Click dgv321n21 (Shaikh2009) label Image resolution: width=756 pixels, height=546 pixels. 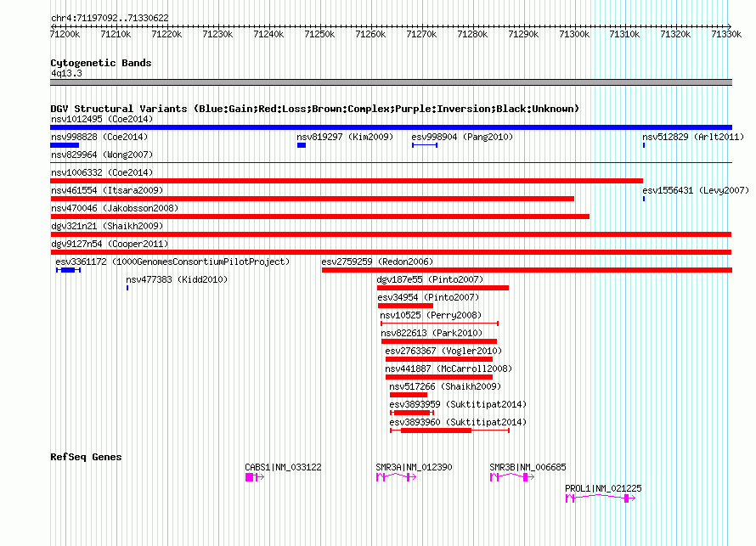click(107, 226)
